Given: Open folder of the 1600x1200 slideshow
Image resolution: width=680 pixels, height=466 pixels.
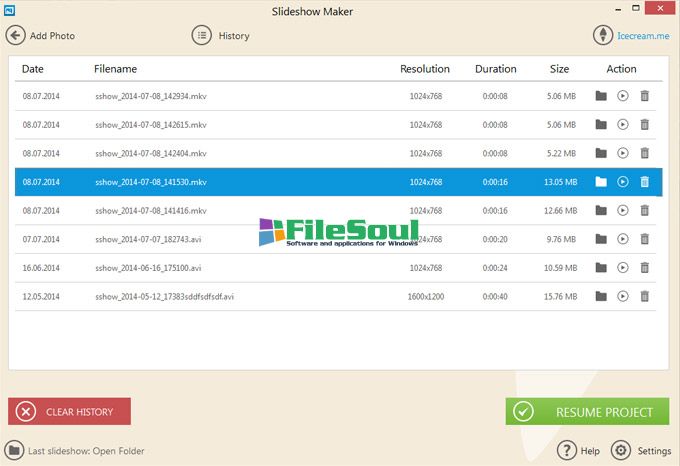Looking at the screenshot, I should point(601,297).
